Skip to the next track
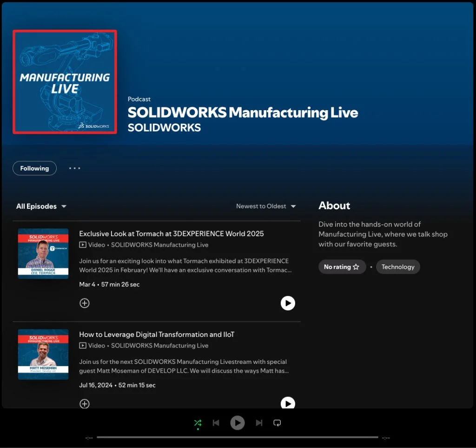Viewport: 476px width, 448px height. (259, 423)
